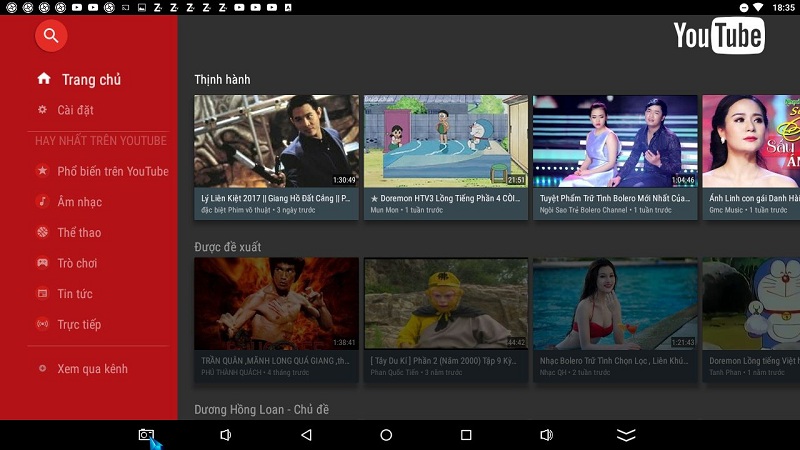Click the Lý Liên Kiệt 2017 video title
This screenshot has width=800, height=450.
[276, 198]
